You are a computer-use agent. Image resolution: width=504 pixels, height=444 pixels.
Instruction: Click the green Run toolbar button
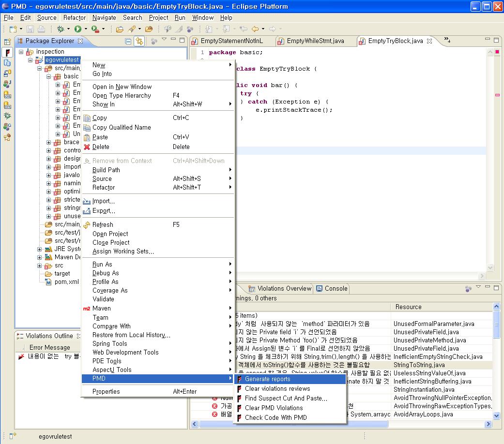coord(77,30)
